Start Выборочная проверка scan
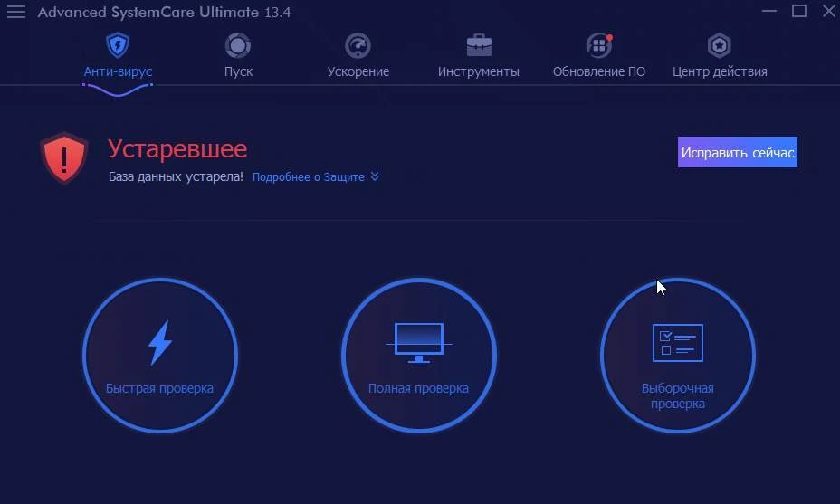 (678, 355)
